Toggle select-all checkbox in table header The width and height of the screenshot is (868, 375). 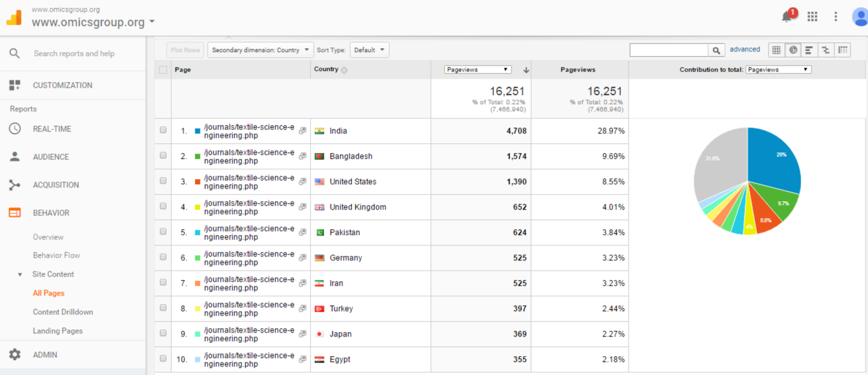[163, 70]
